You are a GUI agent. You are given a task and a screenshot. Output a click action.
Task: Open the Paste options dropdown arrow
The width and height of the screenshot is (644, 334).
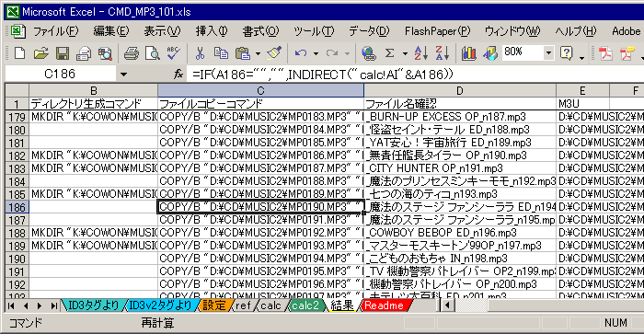(258, 53)
